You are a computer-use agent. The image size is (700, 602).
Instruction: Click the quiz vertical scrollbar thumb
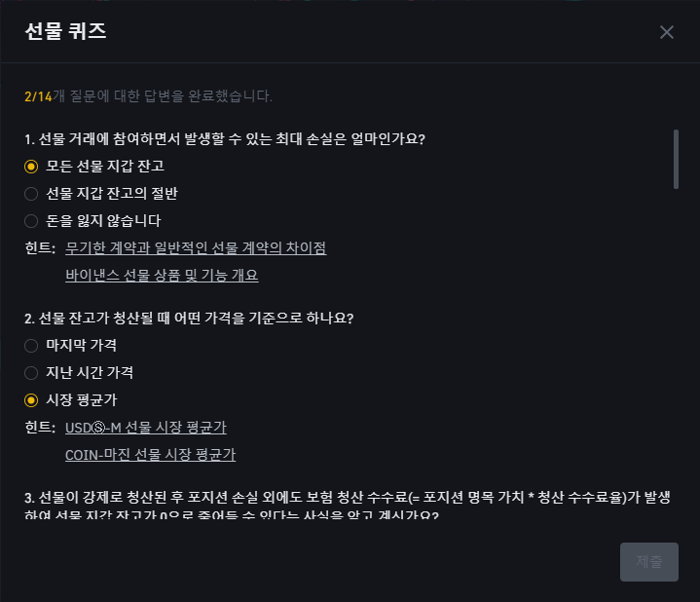[x=676, y=160]
